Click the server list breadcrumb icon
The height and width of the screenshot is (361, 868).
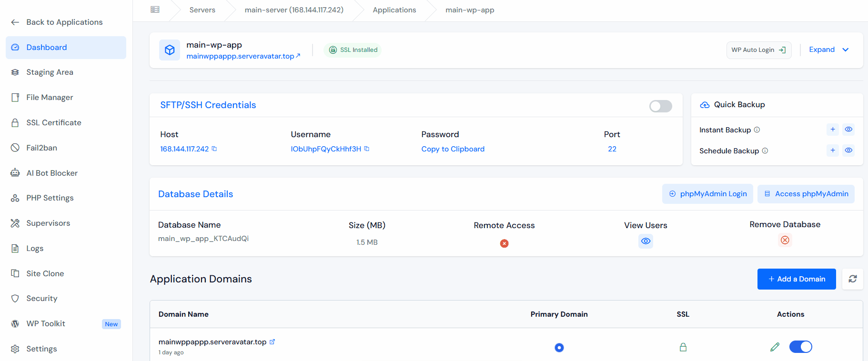155,10
